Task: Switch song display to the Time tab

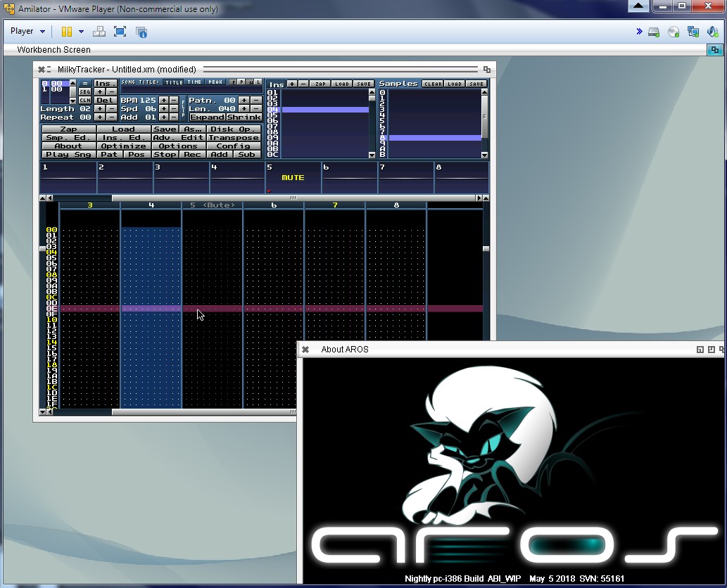Action: tap(194, 82)
